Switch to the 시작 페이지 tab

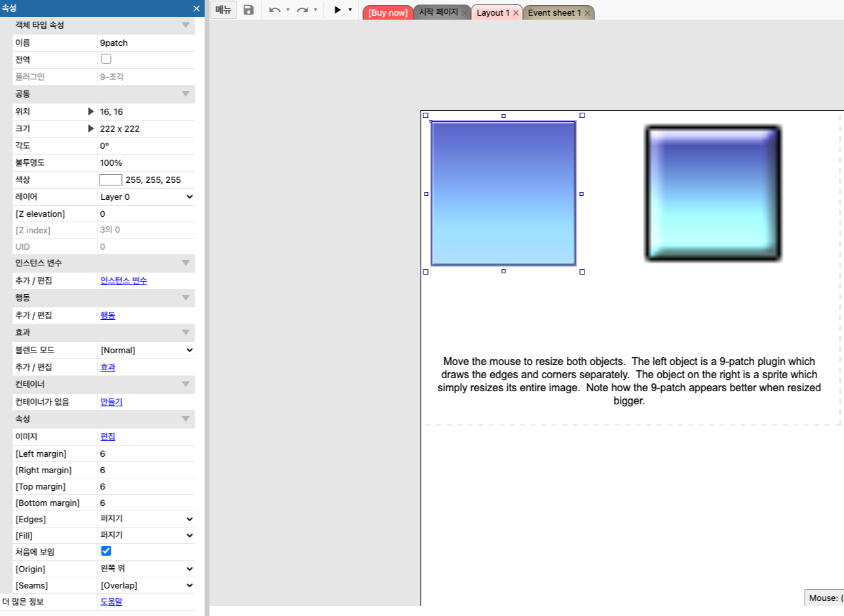pos(438,12)
